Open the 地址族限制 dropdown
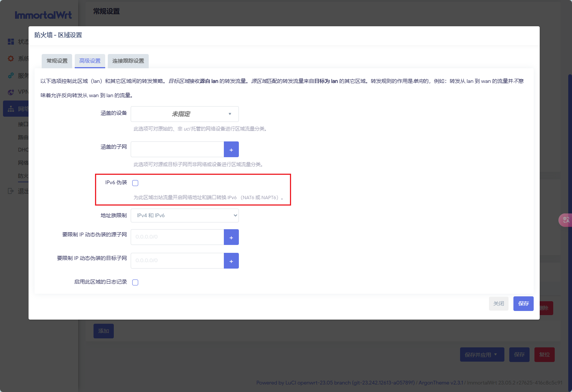 point(184,215)
